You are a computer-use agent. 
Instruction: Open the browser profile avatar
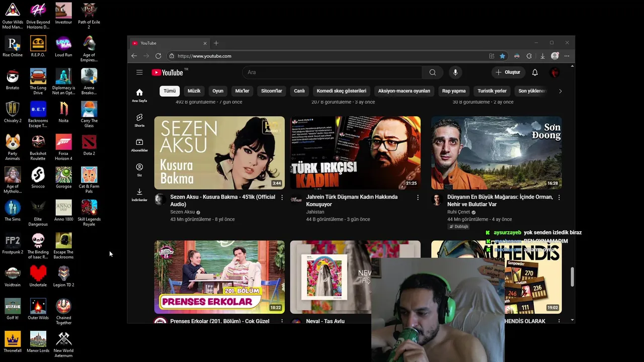(554, 56)
